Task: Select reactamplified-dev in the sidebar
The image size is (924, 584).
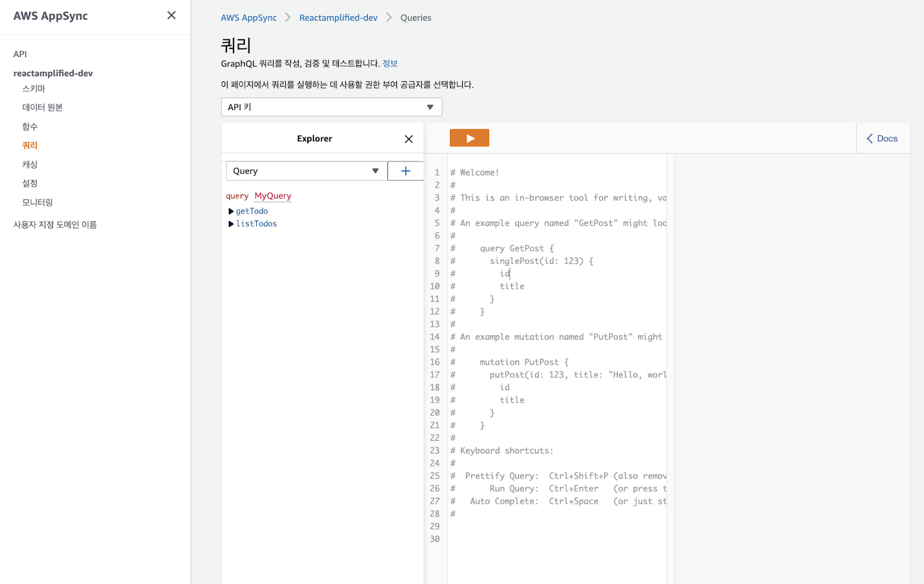Action: tap(53, 73)
